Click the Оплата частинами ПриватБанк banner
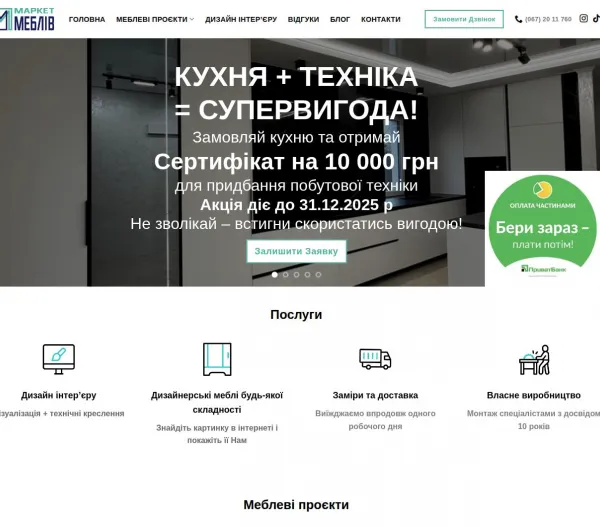The width and height of the screenshot is (600, 527). pyautogui.click(x=542, y=228)
